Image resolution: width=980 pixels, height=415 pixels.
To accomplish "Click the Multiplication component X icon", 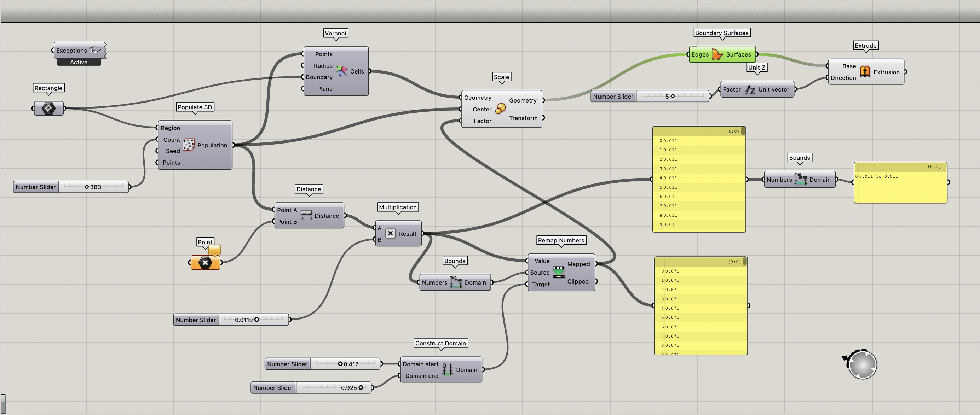I will 390,233.
